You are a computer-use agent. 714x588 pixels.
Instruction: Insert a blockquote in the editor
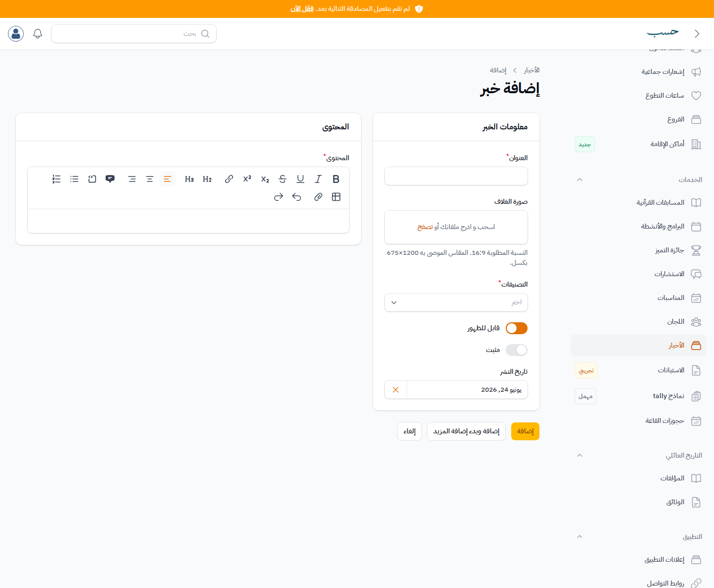coord(110,179)
